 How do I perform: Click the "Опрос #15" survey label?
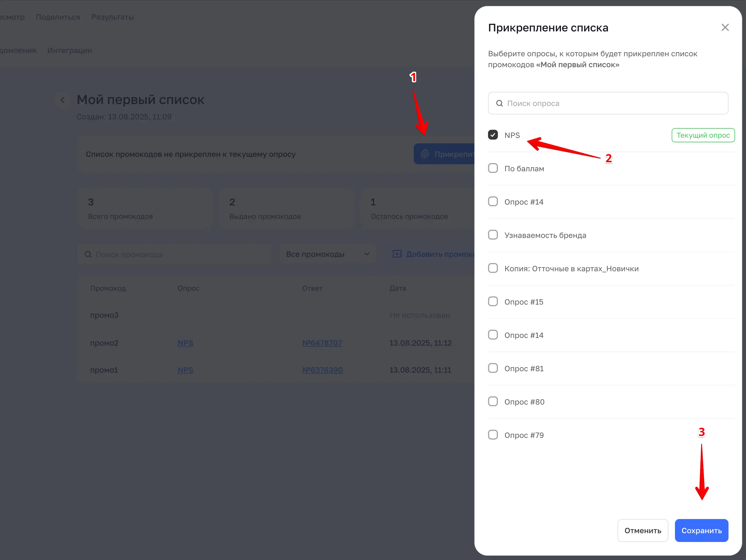point(524,302)
